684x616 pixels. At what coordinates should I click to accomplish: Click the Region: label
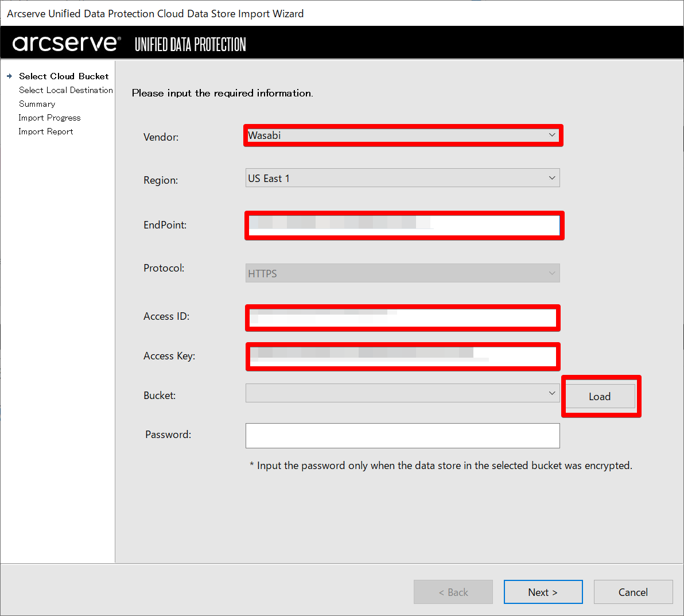[161, 180]
